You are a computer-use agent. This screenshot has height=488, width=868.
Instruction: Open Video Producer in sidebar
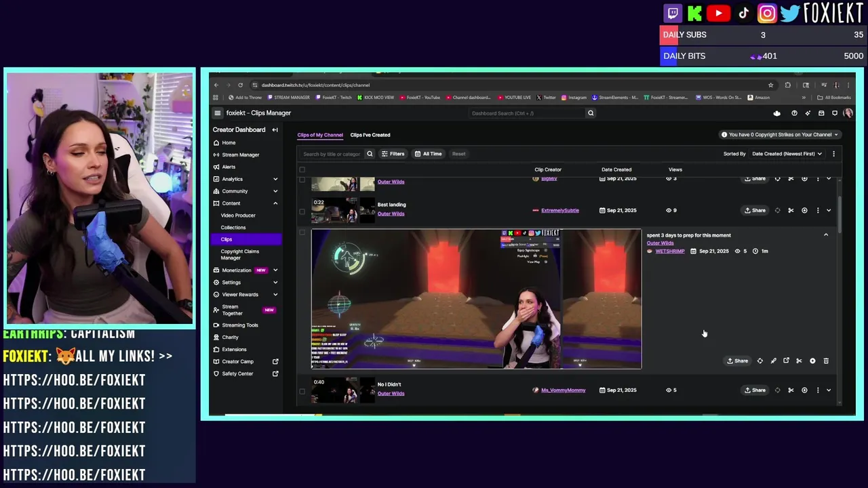coord(238,216)
